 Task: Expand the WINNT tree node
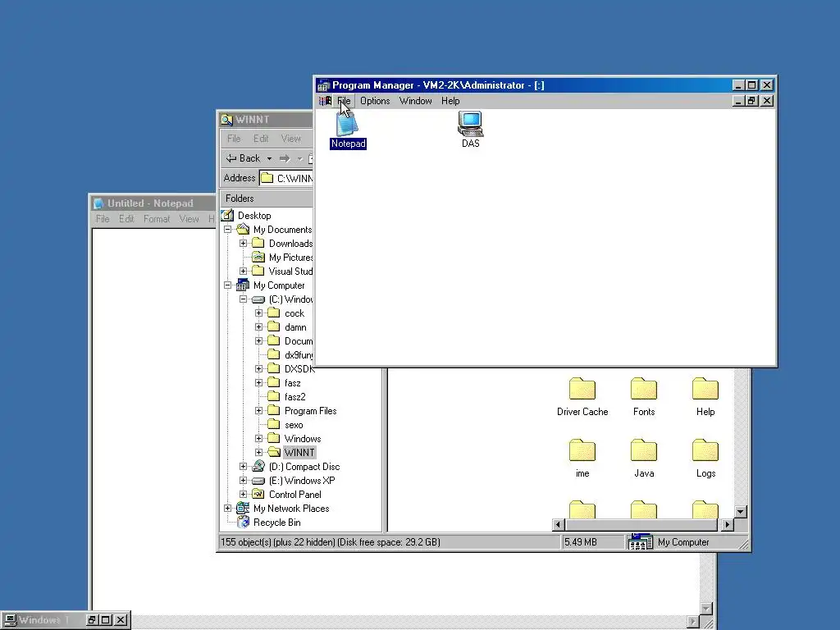click(x=258, y=452)
